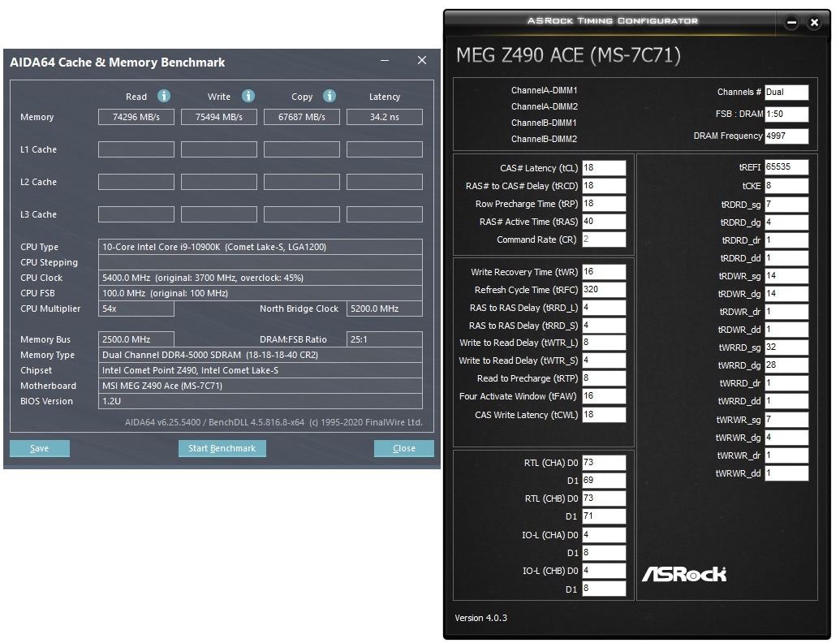Click the Chipset field Intel Comet Point Z490

[261, 370]
